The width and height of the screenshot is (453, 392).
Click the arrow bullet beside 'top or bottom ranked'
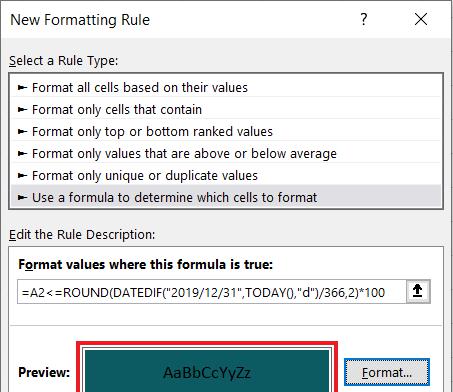(x=22, y=132)
